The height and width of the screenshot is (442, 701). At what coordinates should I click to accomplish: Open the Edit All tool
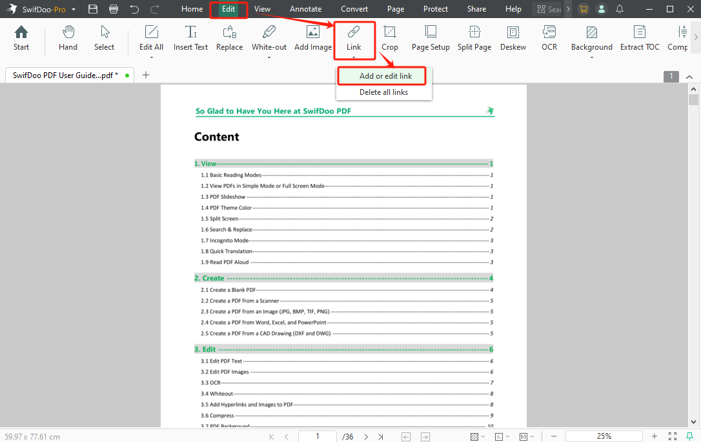click(x=151, y=38)
